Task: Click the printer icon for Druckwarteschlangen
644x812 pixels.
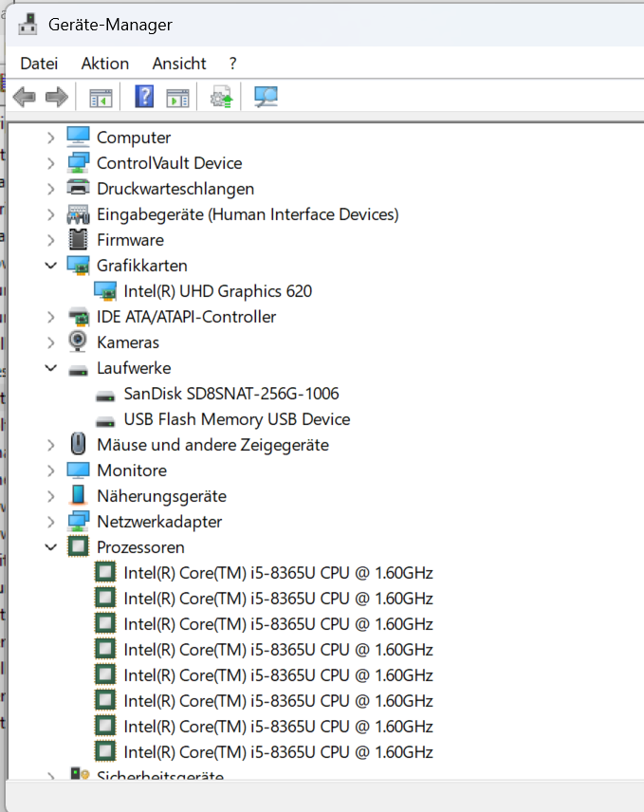Action: pyautogui.click(x=78, y=187)
